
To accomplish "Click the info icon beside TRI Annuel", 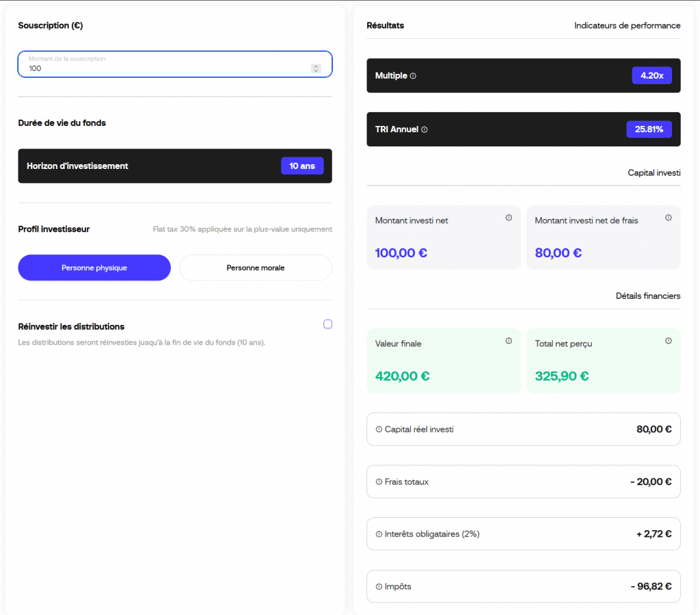I will [425, 129].
